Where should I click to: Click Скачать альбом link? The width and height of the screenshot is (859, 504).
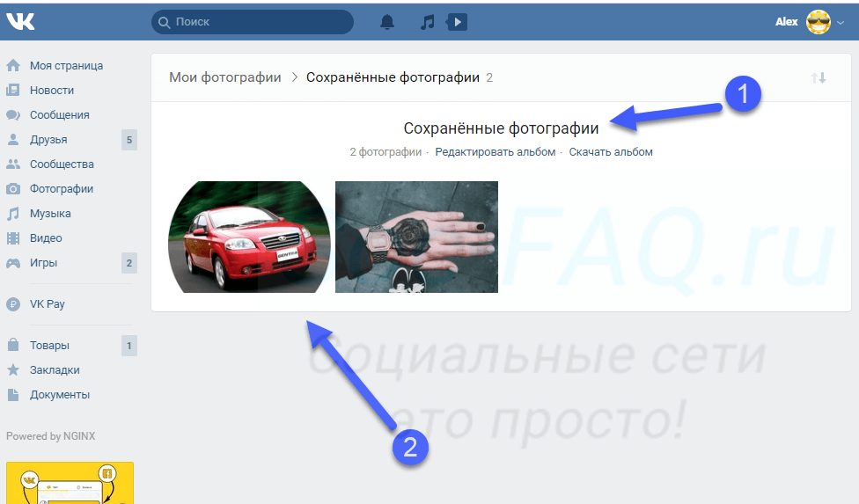click(611, 152)
